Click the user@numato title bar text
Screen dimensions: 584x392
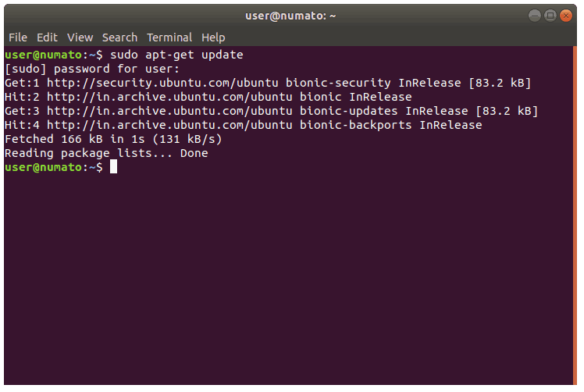click(x=290, y=15)
